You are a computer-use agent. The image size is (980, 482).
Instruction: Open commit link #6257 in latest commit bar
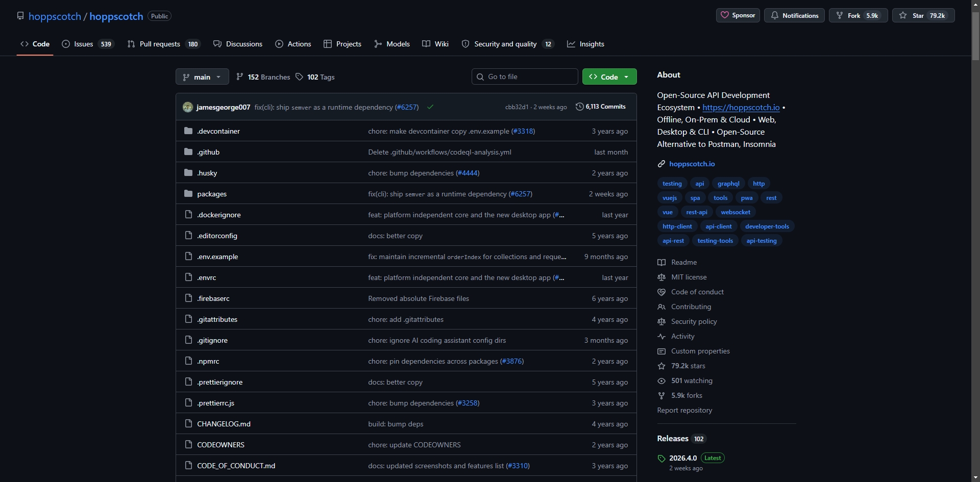pos(407,107)
